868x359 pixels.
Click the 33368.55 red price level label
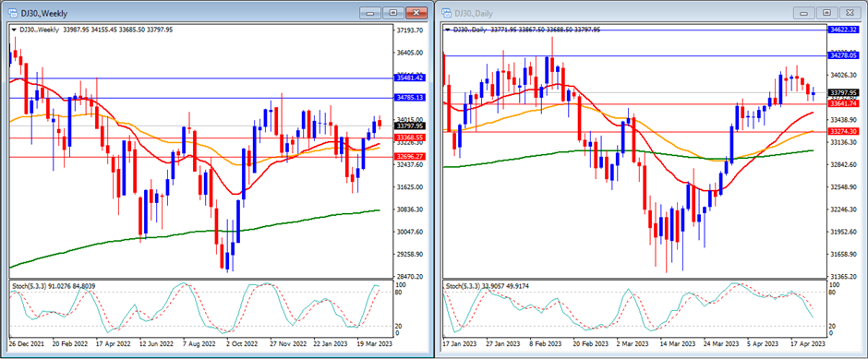tap(410, 138)
